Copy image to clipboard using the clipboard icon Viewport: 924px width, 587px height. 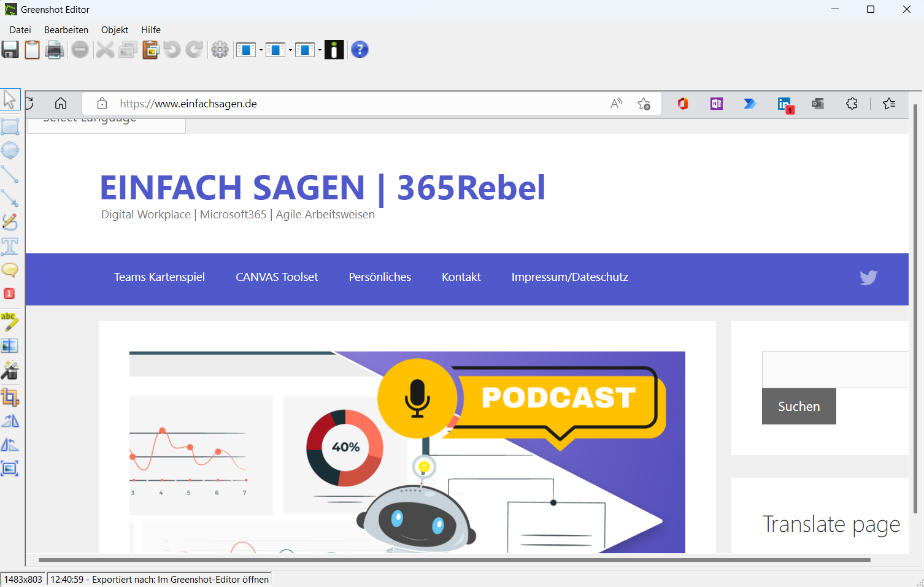[x=32, y=50]
